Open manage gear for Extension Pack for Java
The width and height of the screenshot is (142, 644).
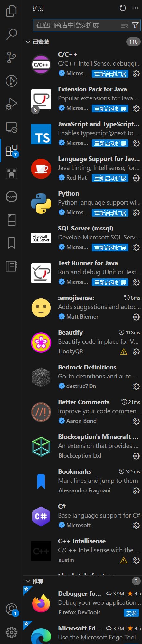(x=136, y=108)
